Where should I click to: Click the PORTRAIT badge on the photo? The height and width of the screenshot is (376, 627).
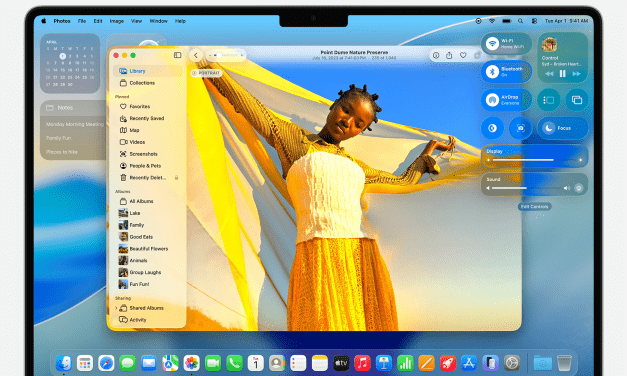[206, 73]
